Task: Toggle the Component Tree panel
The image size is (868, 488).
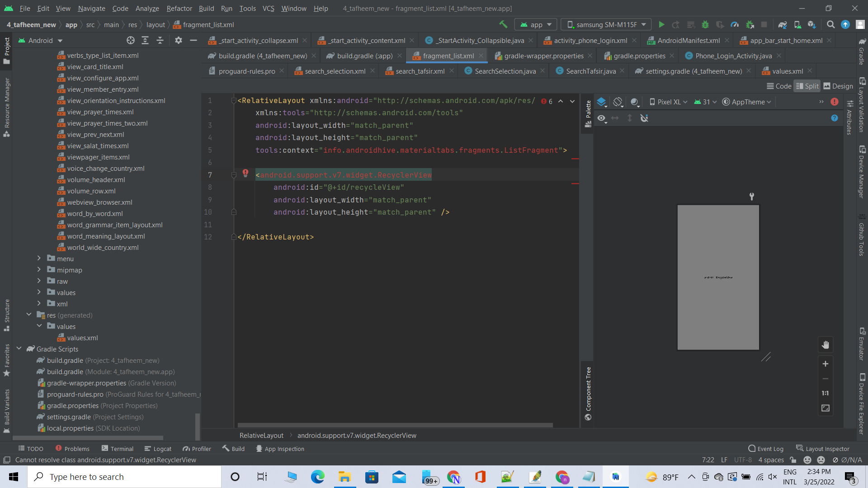Action: [588, 394]
